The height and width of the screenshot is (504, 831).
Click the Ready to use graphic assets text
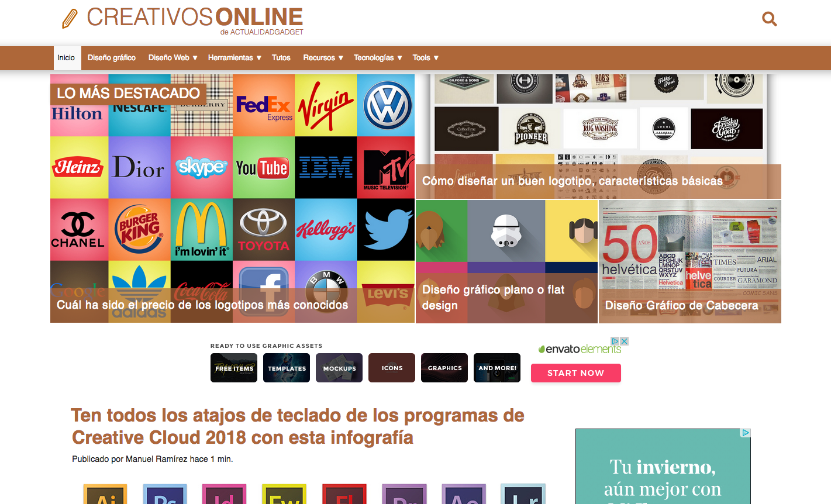[266, 346]
